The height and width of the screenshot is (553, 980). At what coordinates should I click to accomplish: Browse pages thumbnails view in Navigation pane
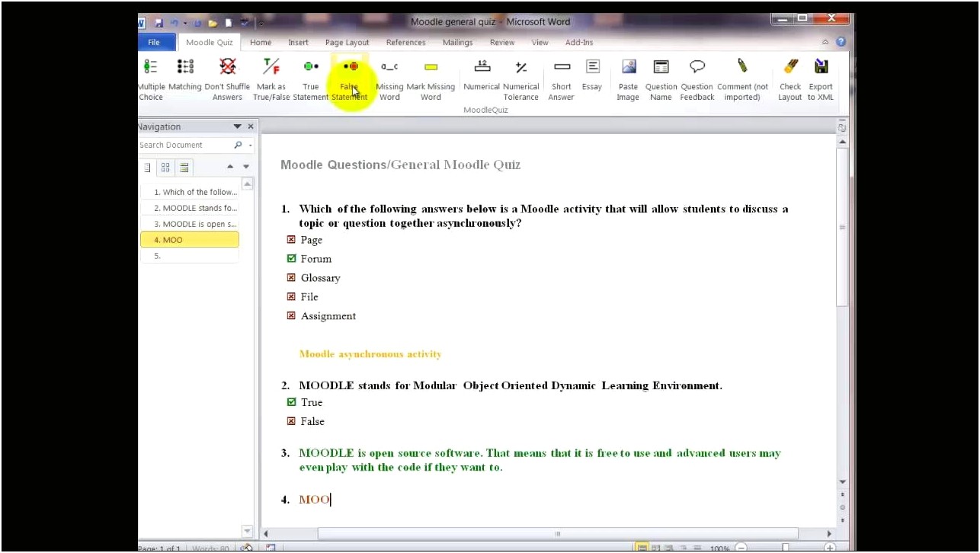click(165, 168)
